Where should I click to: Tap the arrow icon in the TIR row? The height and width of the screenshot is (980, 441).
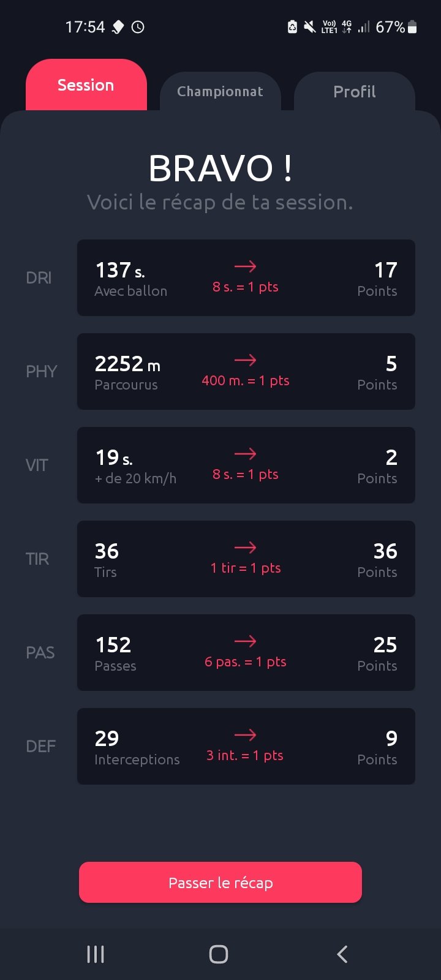[245, 548]
